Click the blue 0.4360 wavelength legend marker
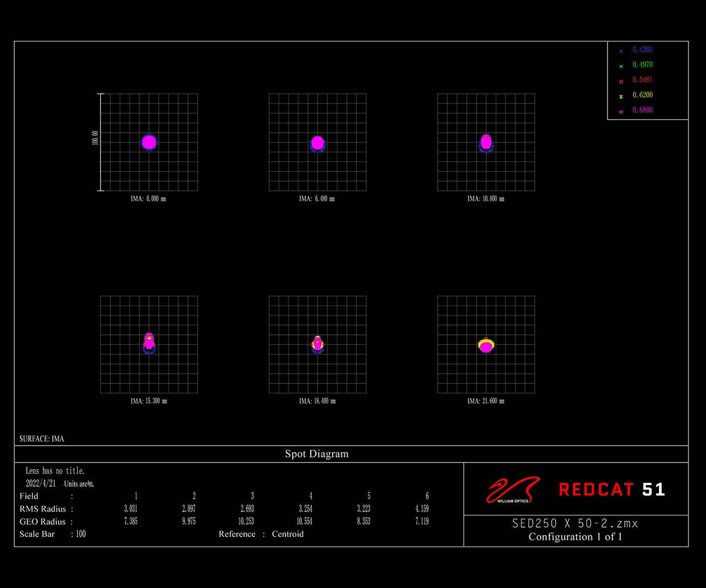The width and height of the screenshot is (706, 588). click(x=621, y=50)
